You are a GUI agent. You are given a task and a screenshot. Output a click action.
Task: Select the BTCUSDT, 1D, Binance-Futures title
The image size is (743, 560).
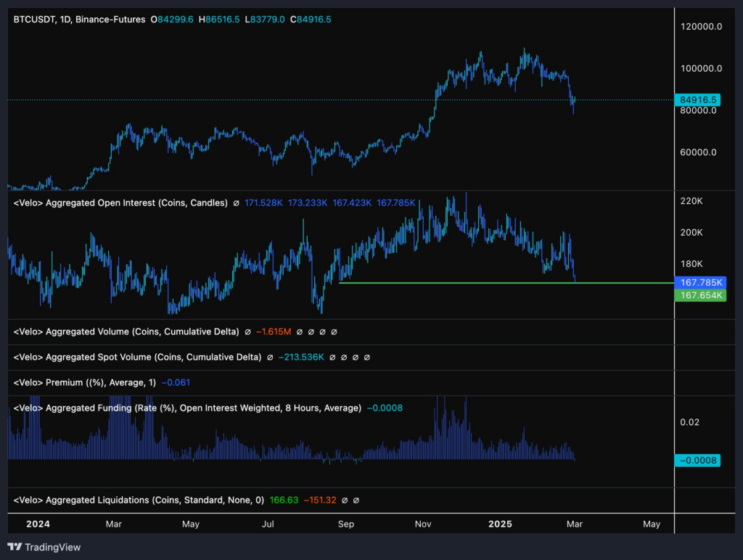(79, 20)
